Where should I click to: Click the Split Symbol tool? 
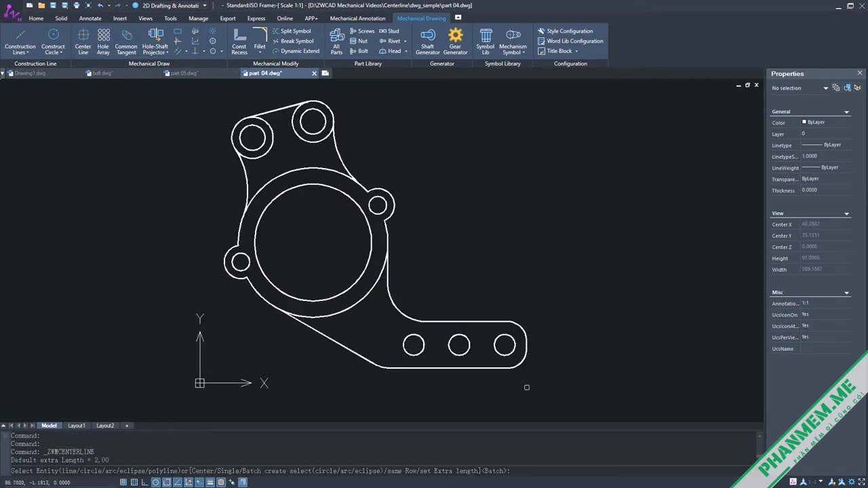[292, 31]
